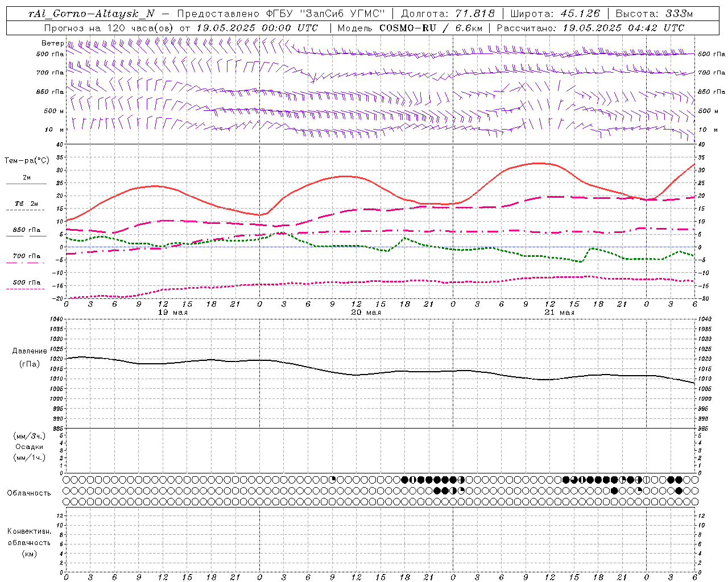Click the Рассчитано: 19.05.2025 04:42 UTC timestamp
This screenshot has width=728, height=582.
click(590, 28)
